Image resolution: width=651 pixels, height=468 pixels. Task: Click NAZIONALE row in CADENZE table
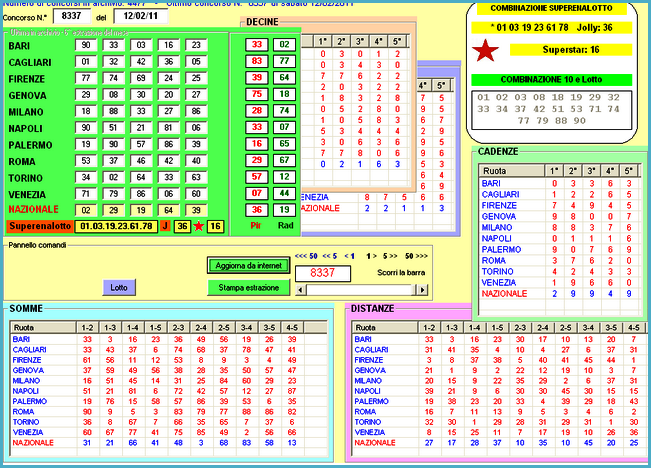pos(559,294)
